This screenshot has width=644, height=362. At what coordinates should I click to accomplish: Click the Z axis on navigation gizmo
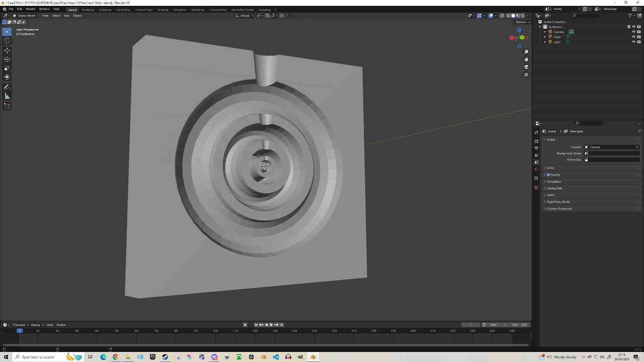[x=519, y=30]
